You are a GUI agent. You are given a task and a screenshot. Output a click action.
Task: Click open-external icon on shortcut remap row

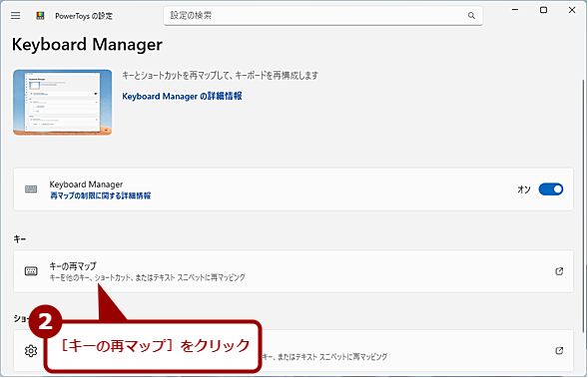click(559, 351)
